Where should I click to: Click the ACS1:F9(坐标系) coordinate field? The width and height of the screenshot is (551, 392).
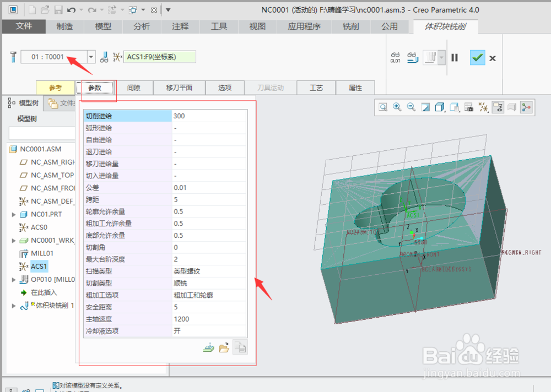tap(160, 57)
